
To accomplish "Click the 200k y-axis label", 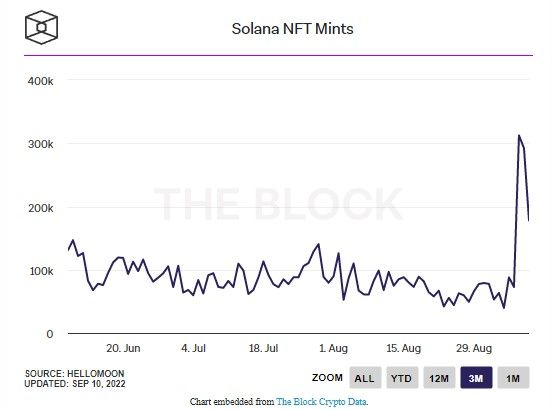I will [40, 208].
